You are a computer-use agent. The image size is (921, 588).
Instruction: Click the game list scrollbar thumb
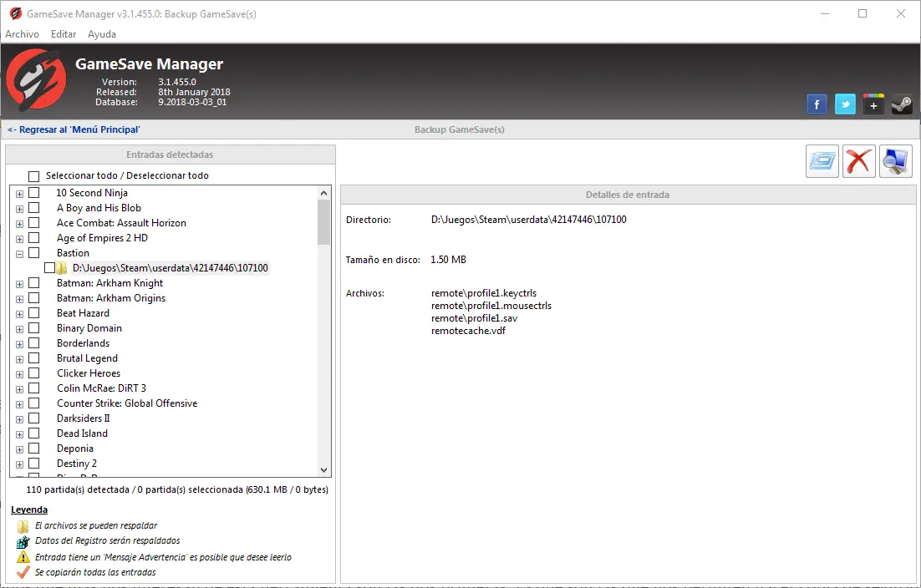(323, 222)
